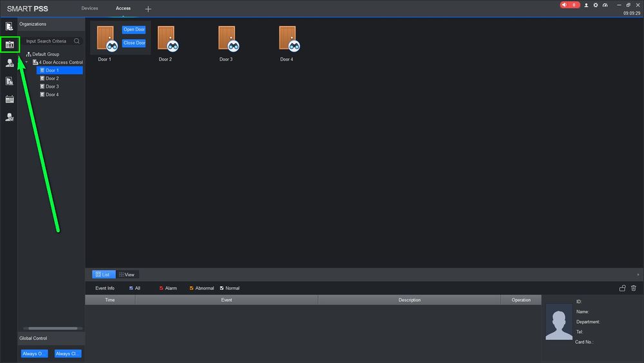Add new tab with plus icon
This screenshot has width=644, height=363.
point(148,8)
